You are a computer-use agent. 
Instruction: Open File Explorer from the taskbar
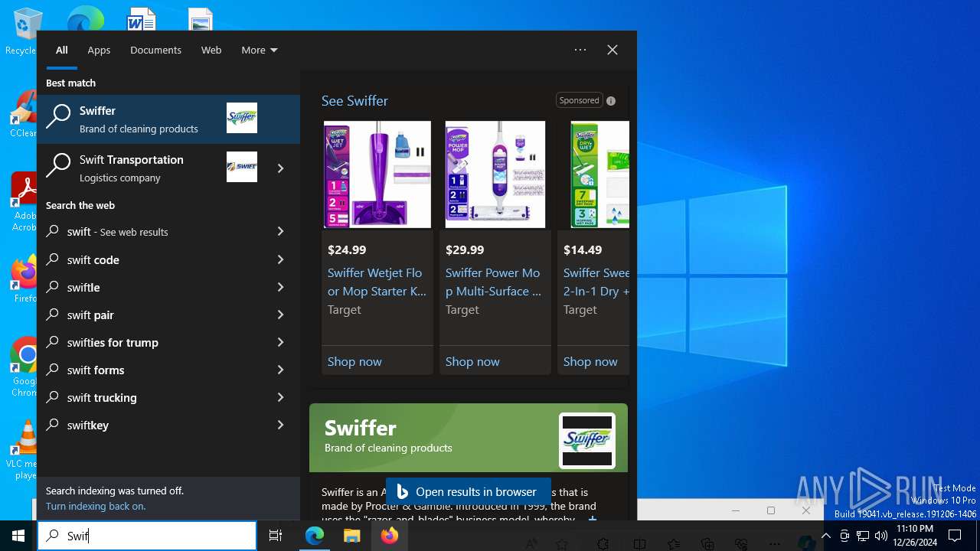[351, 536]
